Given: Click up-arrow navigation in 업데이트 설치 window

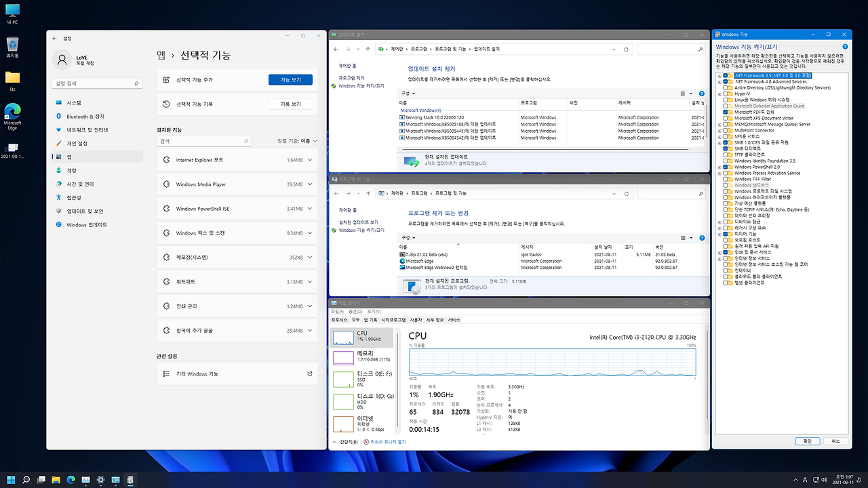Looking at the screenshot, I should point(368,49).
